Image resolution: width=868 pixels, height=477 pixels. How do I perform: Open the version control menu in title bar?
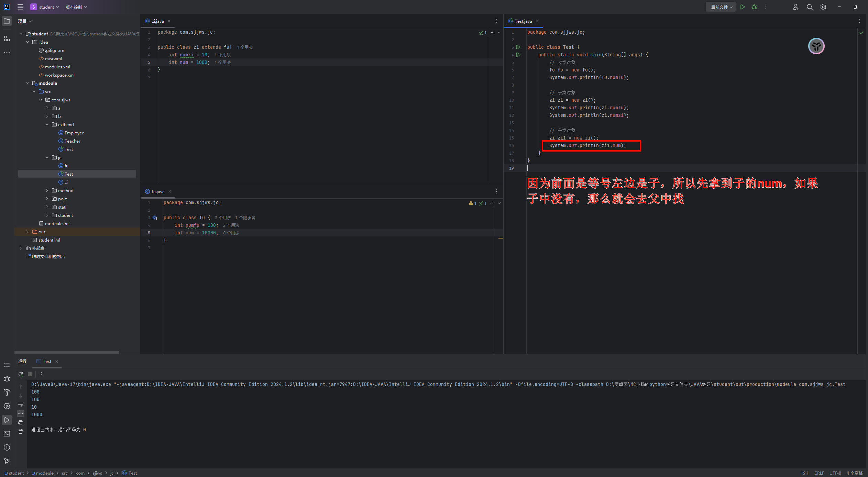click(x=76, y=7)
